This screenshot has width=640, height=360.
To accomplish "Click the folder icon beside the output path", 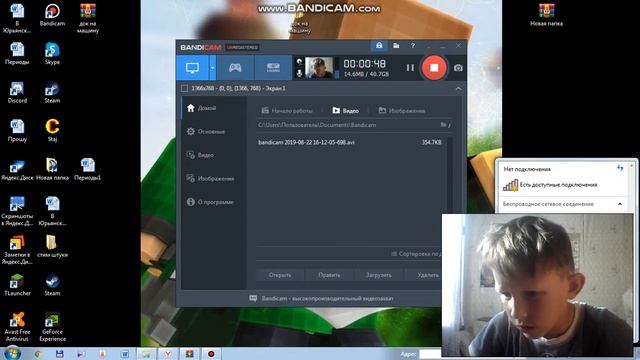I will (x=444, y=124).
